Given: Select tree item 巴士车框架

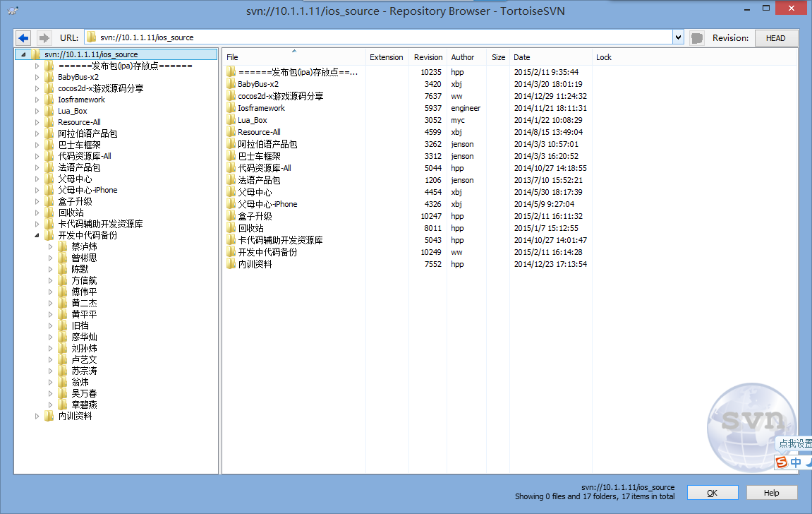Looking at the screenshot, I should point(79,145).
